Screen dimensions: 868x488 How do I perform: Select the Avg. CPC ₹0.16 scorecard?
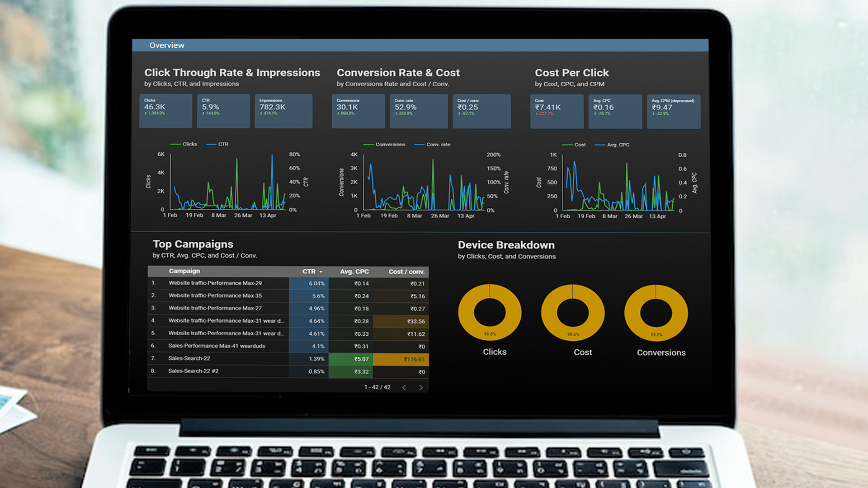pos(615,112)
